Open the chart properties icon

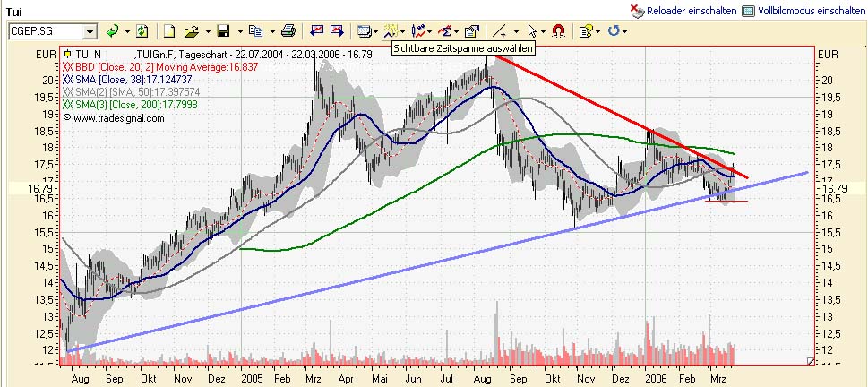pyautogui.click(x=472, y=31)
